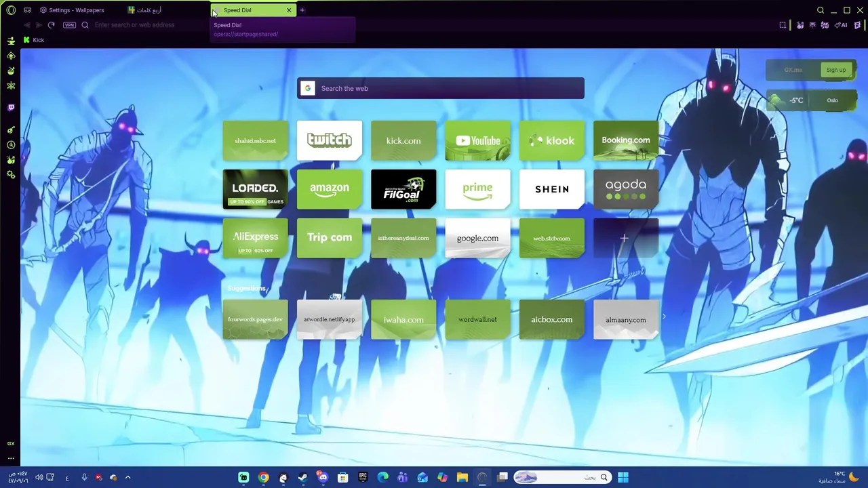Click the Google logo in search box
The height and width of the screenshot is (488, 868).
point(308,88)
